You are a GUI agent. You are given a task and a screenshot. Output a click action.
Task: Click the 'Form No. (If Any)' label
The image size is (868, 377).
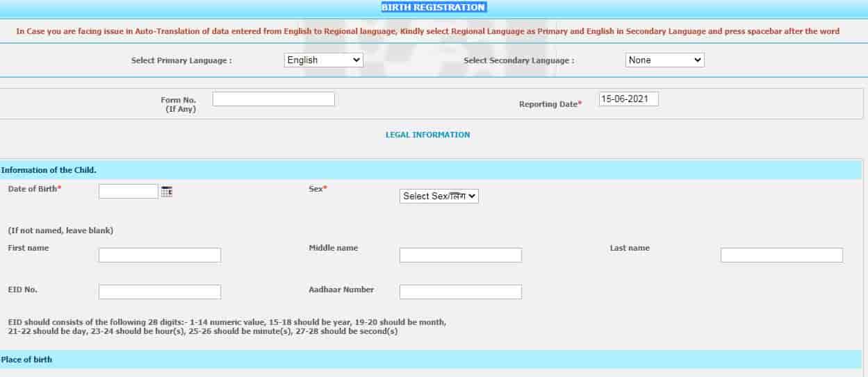179,105
